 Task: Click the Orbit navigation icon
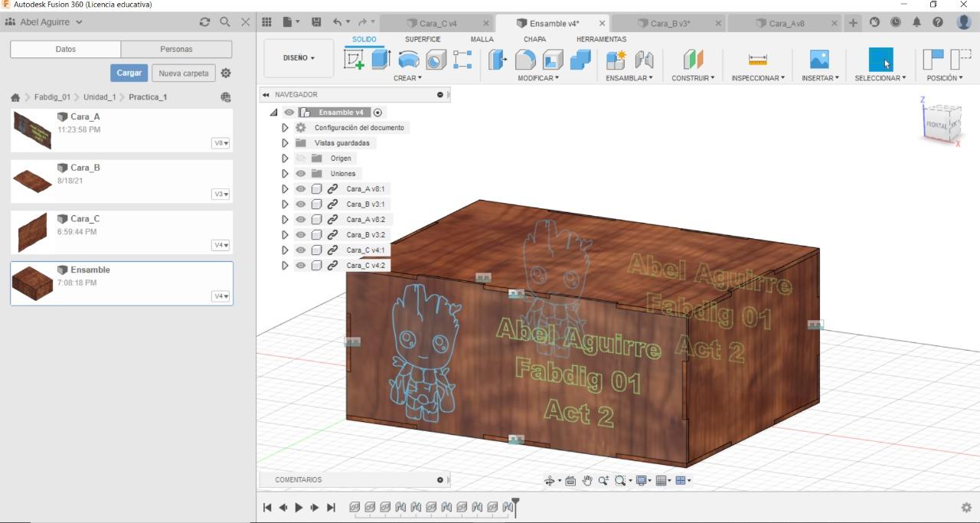549,481
